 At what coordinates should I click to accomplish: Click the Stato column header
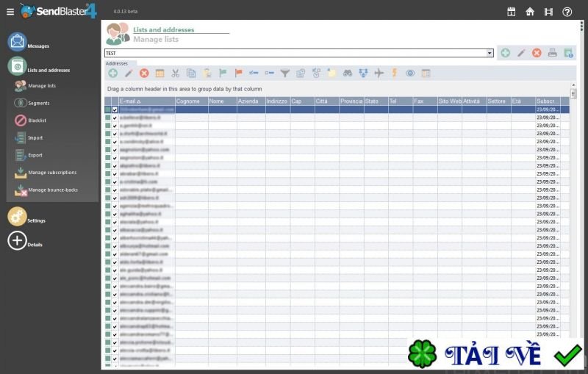click(x=376, y=101)
